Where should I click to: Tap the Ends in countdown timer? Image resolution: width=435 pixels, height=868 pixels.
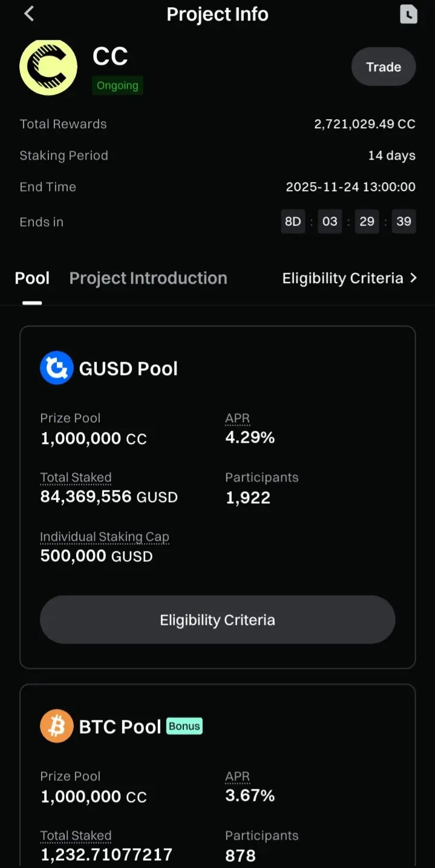[348, 221]
